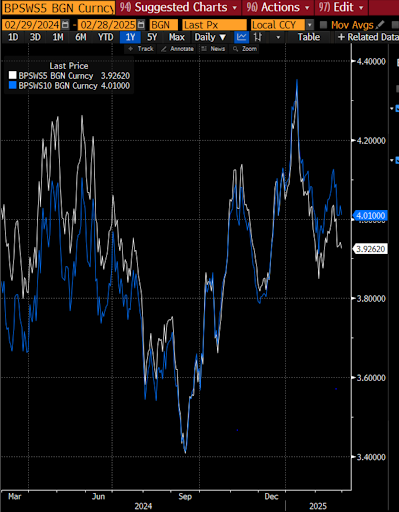Click the News overlay tool
The image size is (399, 512).
(x=213, y=49)
